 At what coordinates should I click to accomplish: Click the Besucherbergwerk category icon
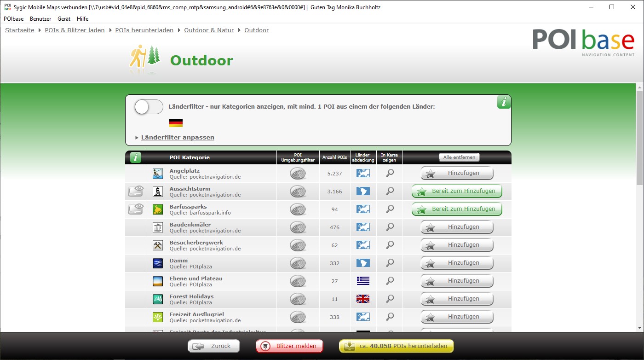pyautogui.click(x=158, y=245)
